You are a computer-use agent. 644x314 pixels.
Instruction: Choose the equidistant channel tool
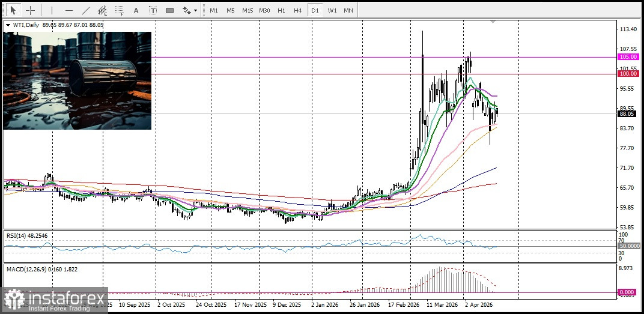(x=102, y=10)
